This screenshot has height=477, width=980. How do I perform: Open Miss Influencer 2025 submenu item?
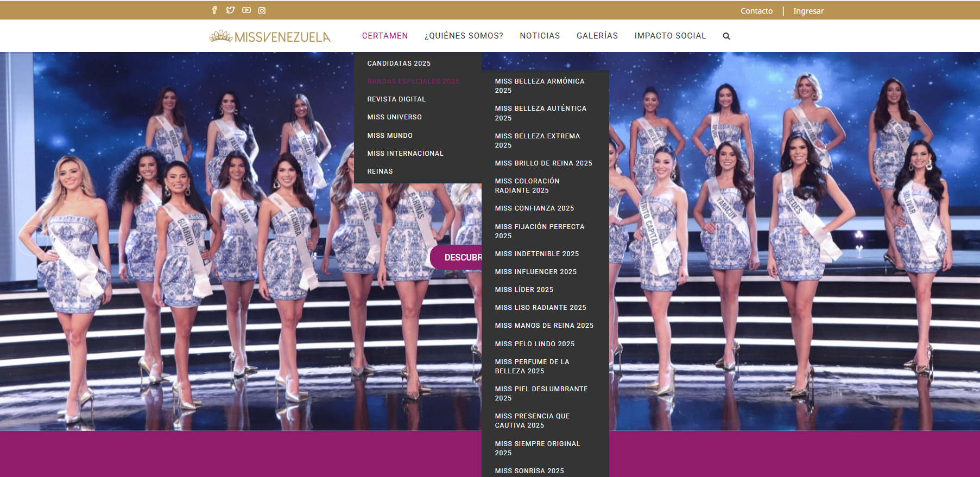click(535, 272)
